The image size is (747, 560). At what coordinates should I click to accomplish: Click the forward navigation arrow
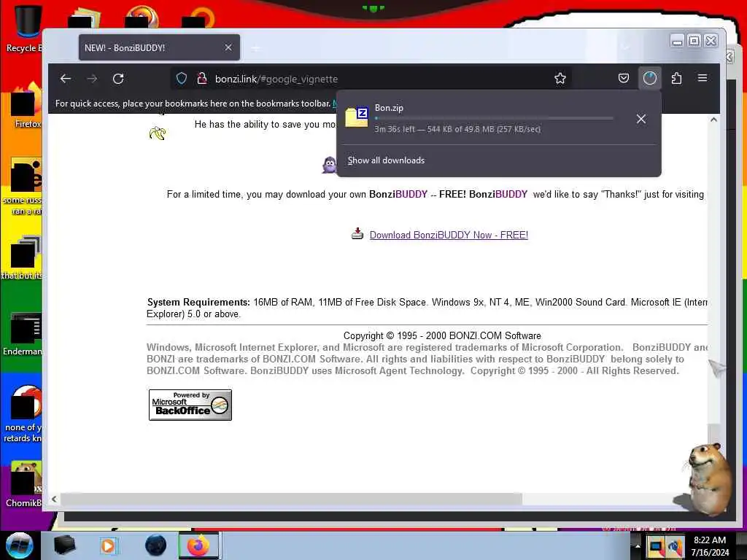(92, 79)
